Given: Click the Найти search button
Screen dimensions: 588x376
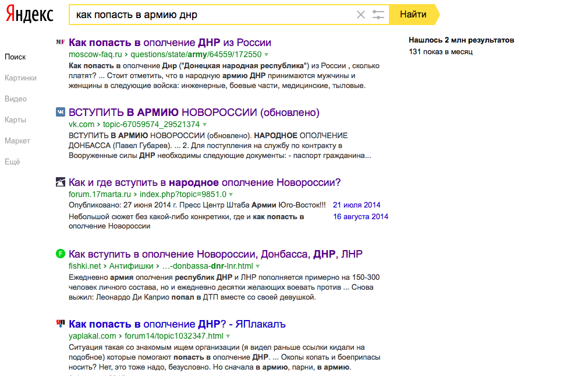Looking at the screenshot, I should pos(413,15).
